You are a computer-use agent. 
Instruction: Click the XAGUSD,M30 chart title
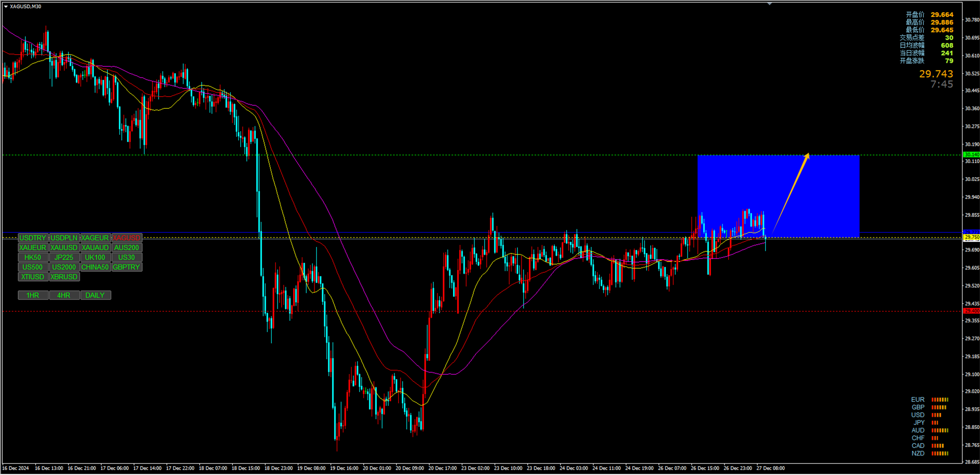coord(25,6)
